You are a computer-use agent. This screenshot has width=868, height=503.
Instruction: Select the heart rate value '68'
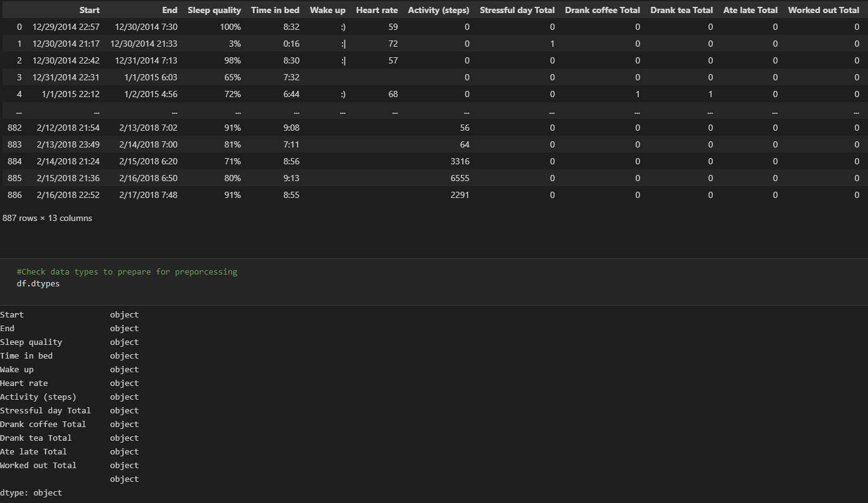(x=393, y=94)
